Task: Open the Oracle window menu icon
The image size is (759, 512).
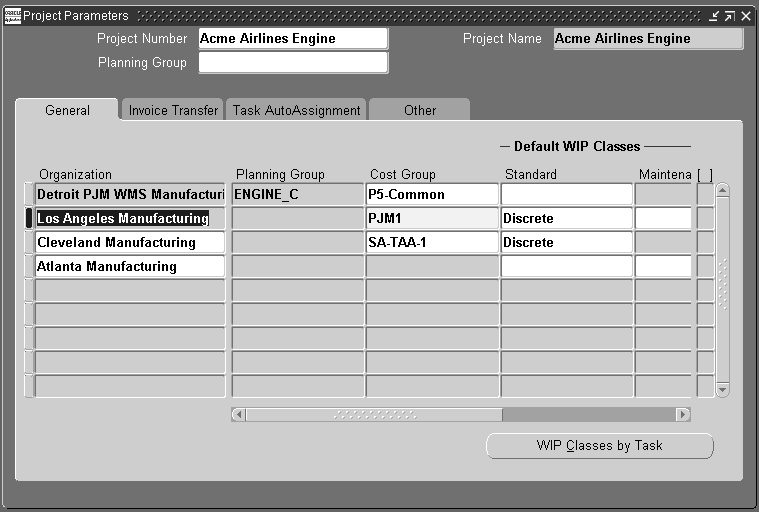Action: (x=13, y=16)
